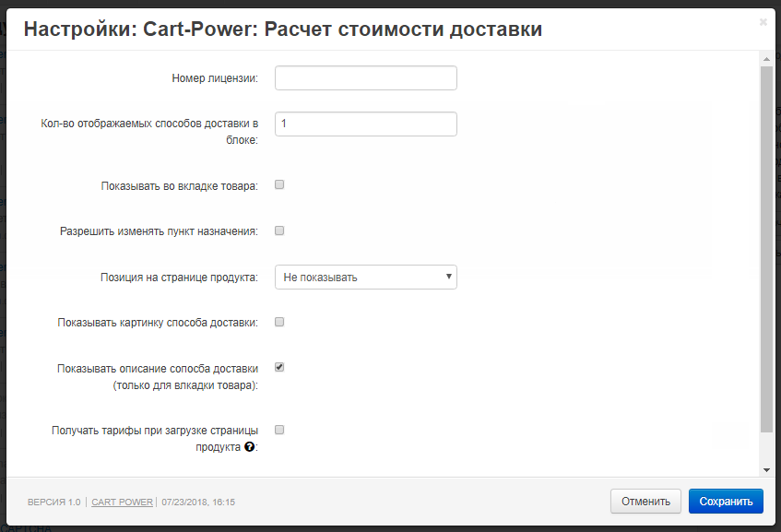Enable 'Показывать во вкладке товара' checkbox
781x532 pixels.
[279, 184]
